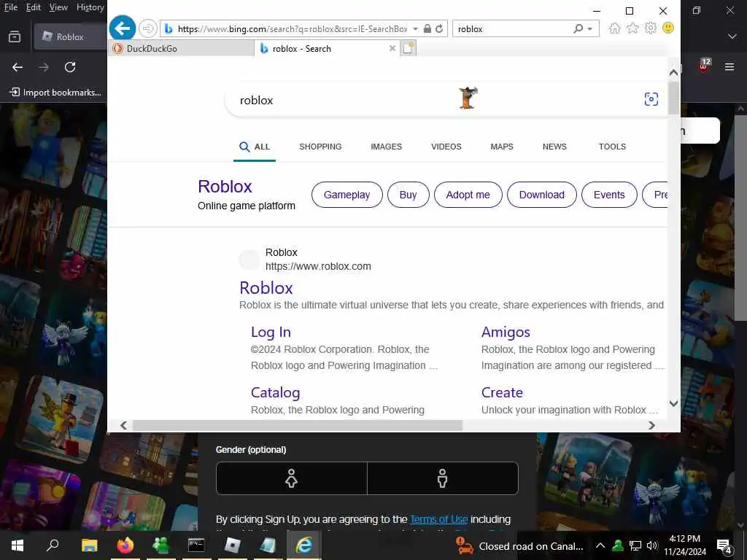The height and width of the screenshot is (560, 747).
Task: Open the SHOPPING search tab
Action: 320,147
